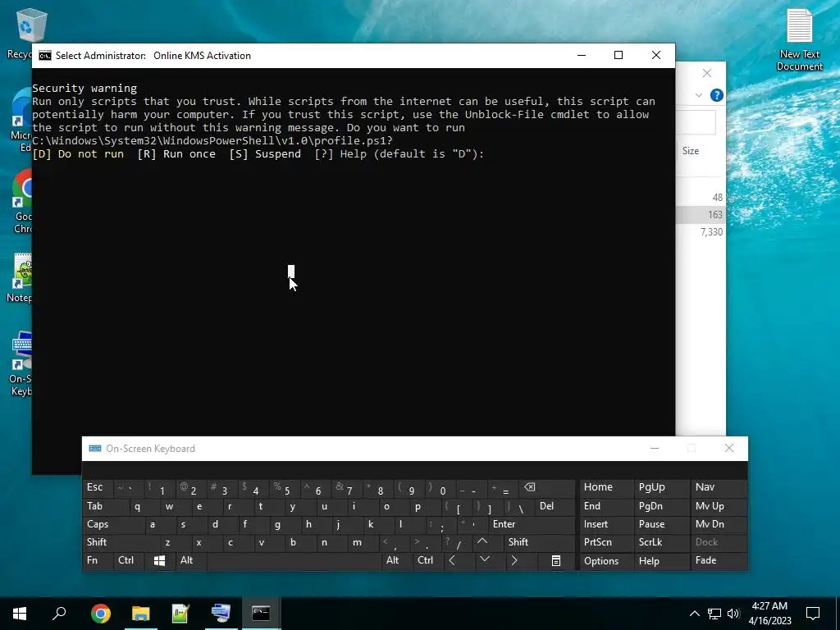Toggle the left Ctrl key on the keyboard

tap(129, 561)
